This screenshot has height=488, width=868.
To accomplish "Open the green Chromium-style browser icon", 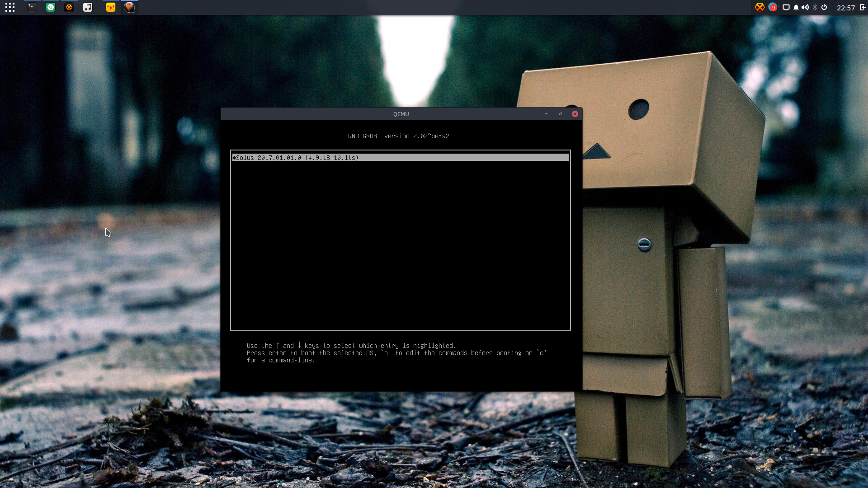I will click(51, 7).
